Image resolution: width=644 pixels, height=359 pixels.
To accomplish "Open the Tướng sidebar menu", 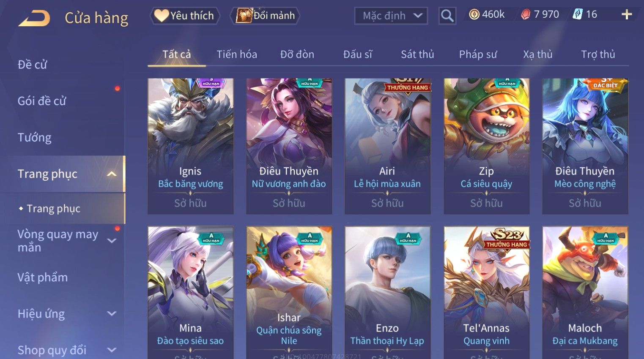I will tap(34, 138).
